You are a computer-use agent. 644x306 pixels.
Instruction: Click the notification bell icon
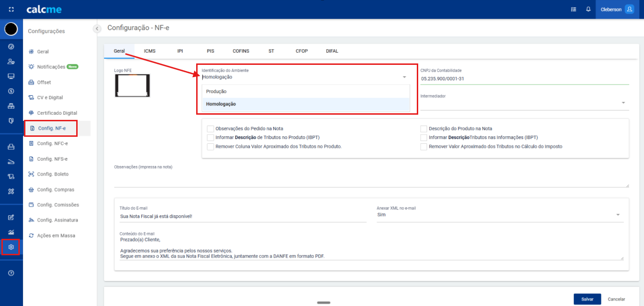[x=588, y=9]
